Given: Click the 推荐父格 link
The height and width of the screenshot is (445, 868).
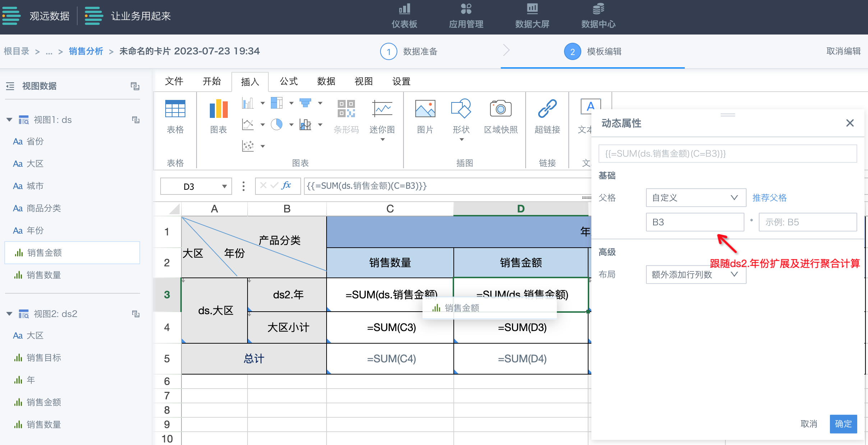Looking at the screenshot, I should point(769,198).
